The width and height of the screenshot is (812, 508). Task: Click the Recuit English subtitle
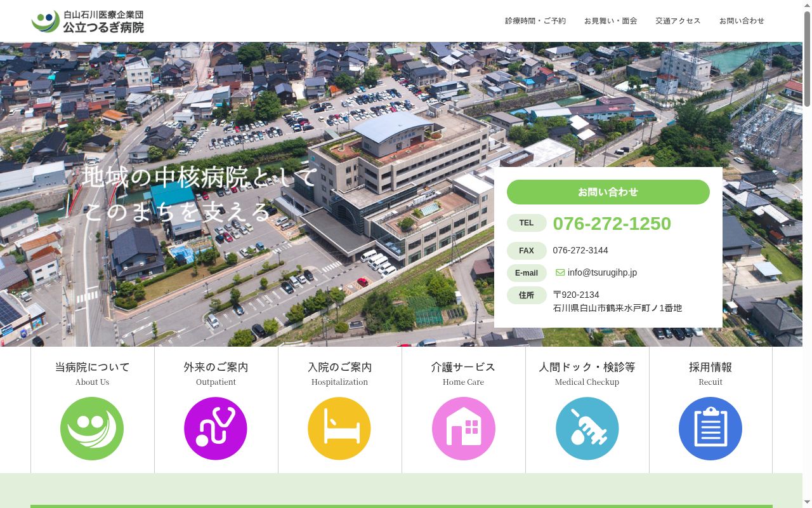(710, 382)
